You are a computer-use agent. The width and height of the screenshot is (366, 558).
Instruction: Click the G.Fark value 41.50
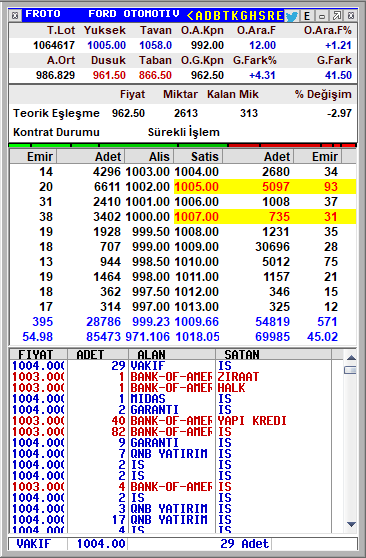click(338, 75)
